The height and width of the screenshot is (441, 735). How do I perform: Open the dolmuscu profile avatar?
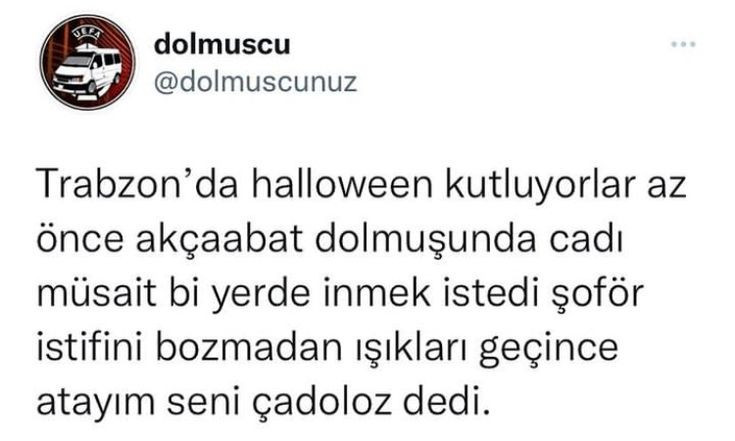pos(88,62)
